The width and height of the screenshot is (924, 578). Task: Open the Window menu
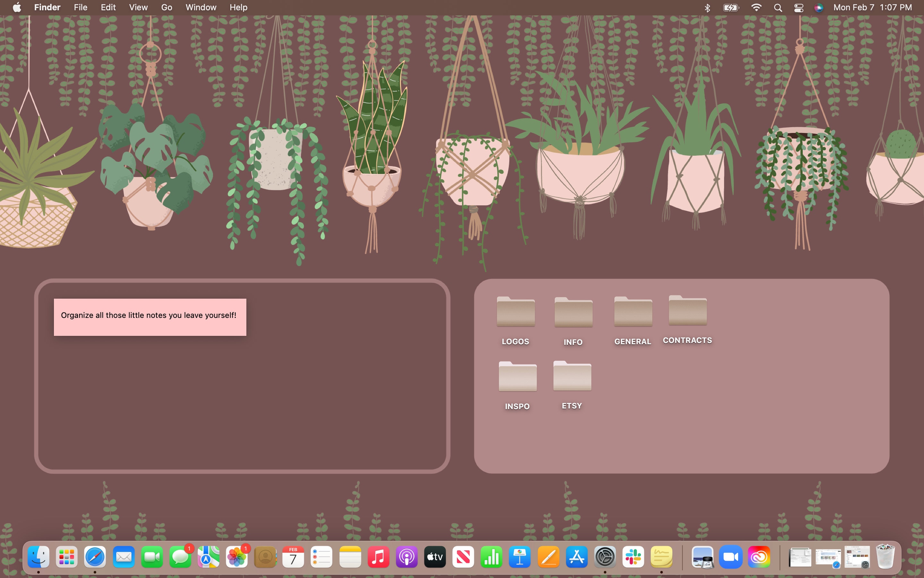[x=201, y=7]
